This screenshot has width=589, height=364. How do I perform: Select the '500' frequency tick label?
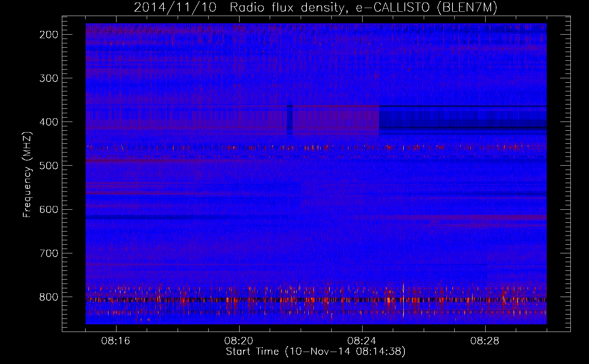tap(48, 166)
